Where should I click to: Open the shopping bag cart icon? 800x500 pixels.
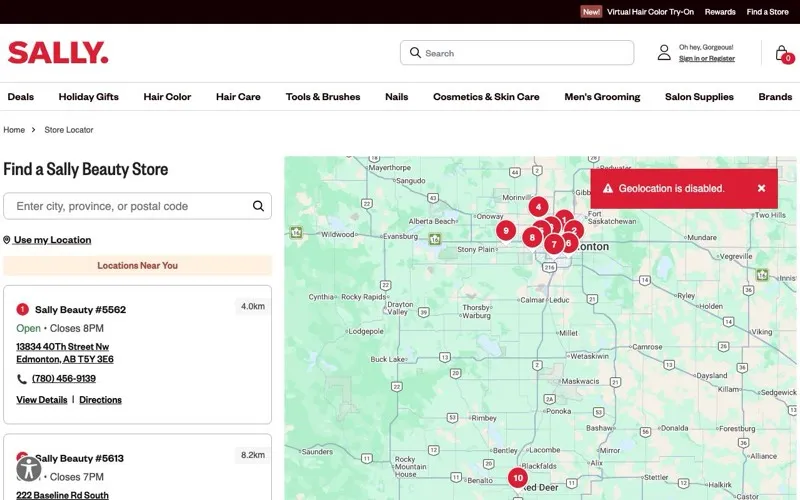(783, 54)
